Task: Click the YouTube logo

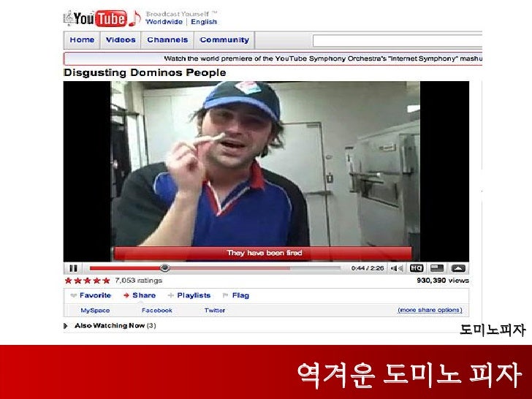Action: coord(102,18)
